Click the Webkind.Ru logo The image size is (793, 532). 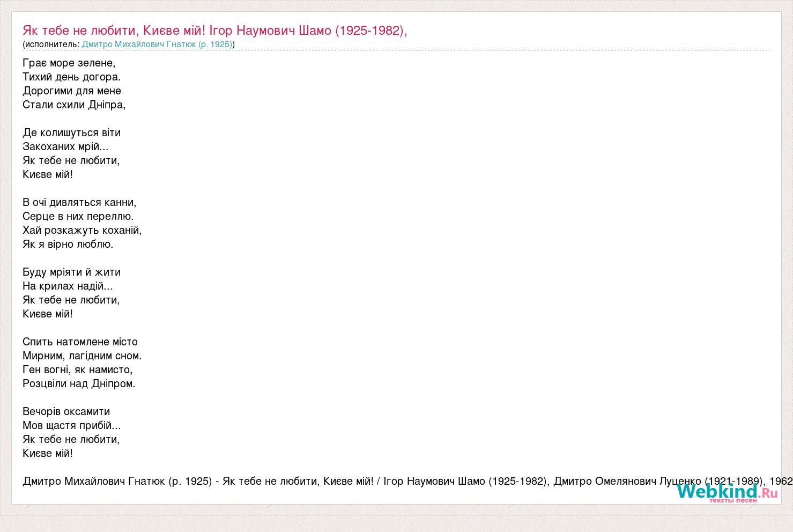[727, 491]
